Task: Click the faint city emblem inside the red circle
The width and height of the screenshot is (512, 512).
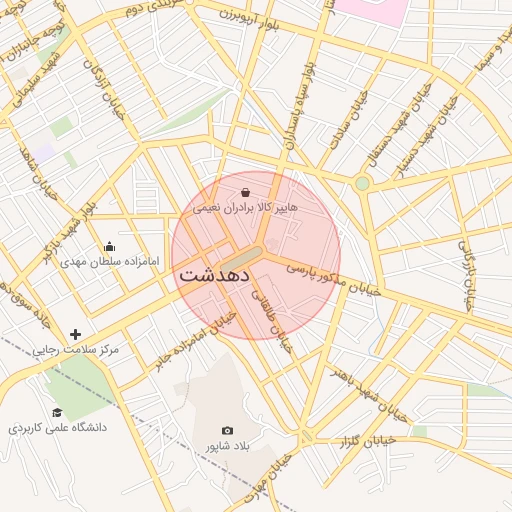Action: click(272, 245)
